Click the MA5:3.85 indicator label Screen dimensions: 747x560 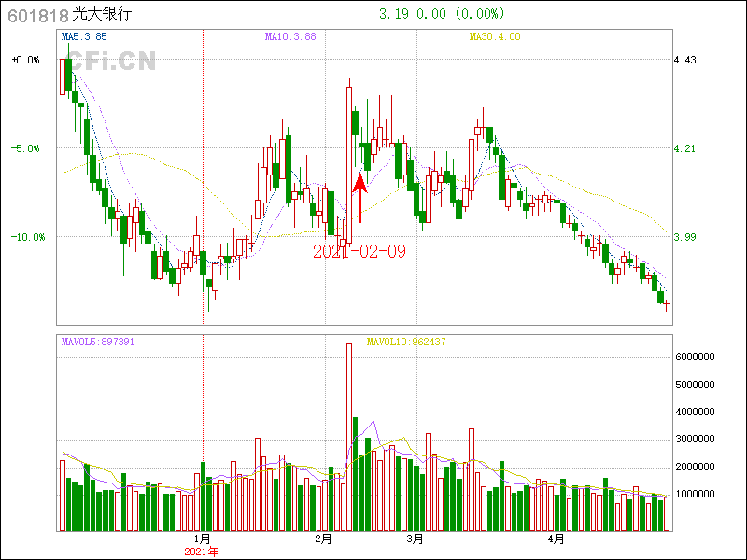tap(84, 36)
